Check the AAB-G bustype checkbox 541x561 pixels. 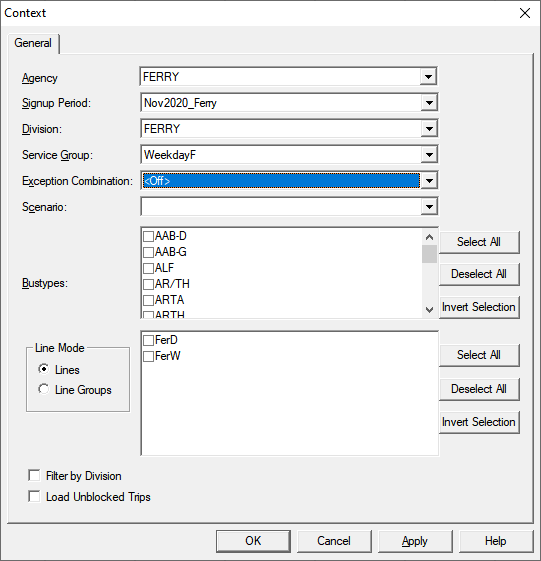(x=148, y=253)
